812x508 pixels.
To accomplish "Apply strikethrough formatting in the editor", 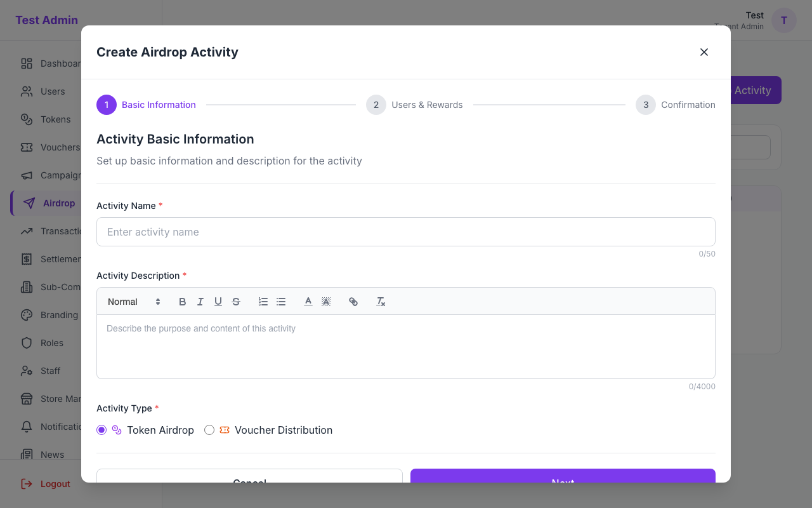I will 235,302.
